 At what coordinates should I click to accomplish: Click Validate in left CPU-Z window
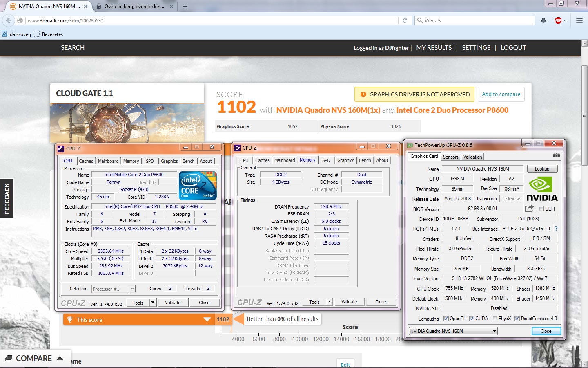(173, 303)
